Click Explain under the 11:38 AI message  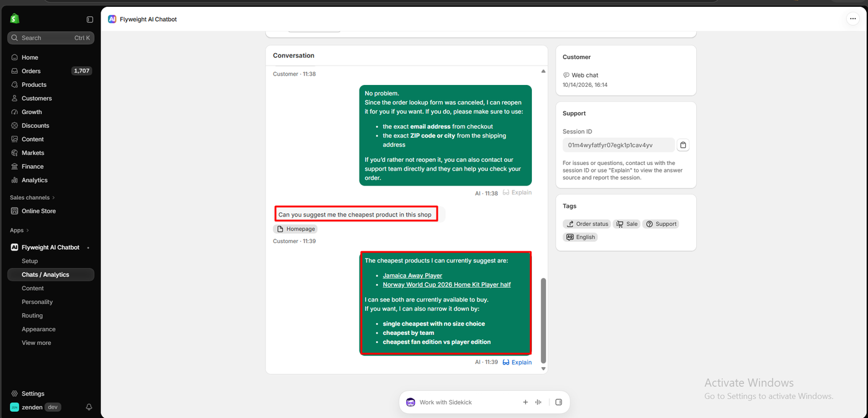point(517,193)
